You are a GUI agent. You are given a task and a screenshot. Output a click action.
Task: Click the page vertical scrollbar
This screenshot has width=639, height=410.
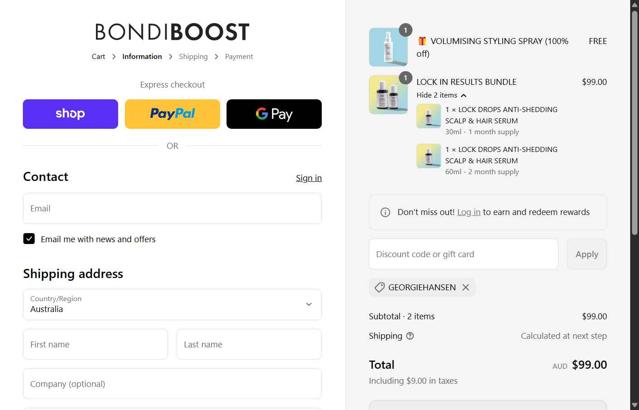pyautogui.click(x=635, y=123)
